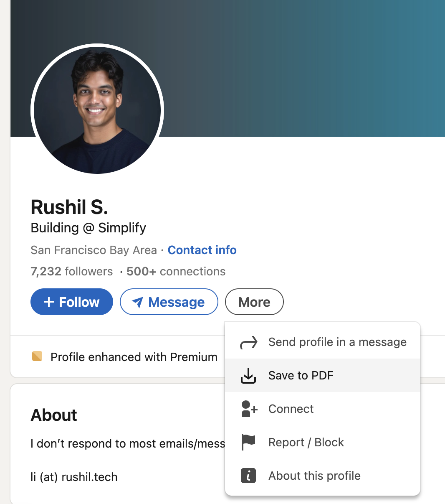This screenshot has height=504, width=445.
Task: Click the gold Premium badge icon
Action: pyautogui.click(x=37, y=356)
